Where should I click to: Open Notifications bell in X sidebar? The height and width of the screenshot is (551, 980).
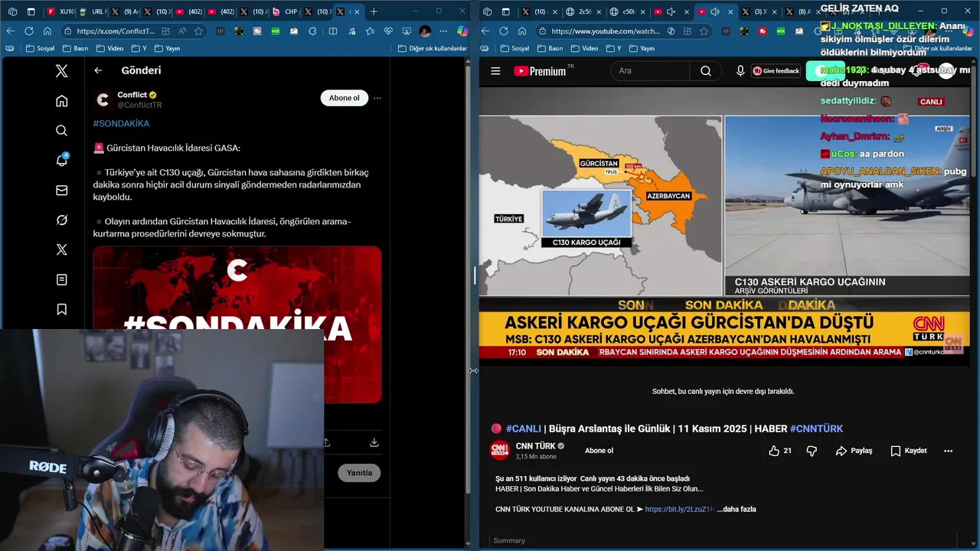click(62, 160)
